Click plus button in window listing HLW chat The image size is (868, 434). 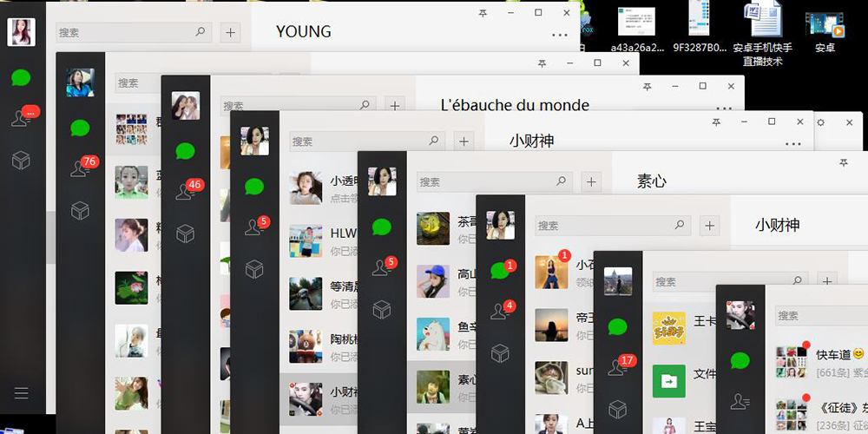[x=464, y=141]
